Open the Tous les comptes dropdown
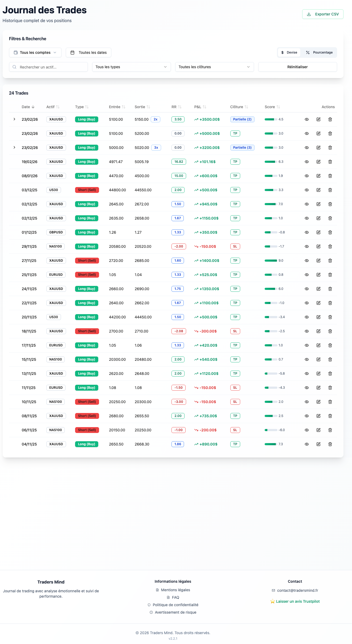Screen dimensions: 352x644 pos(35,52)
